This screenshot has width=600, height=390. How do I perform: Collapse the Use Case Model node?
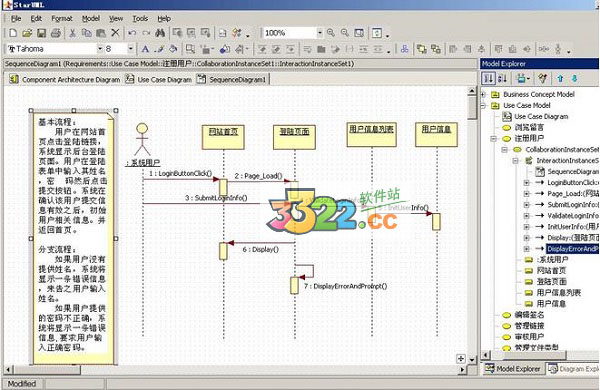pos(483,105)
